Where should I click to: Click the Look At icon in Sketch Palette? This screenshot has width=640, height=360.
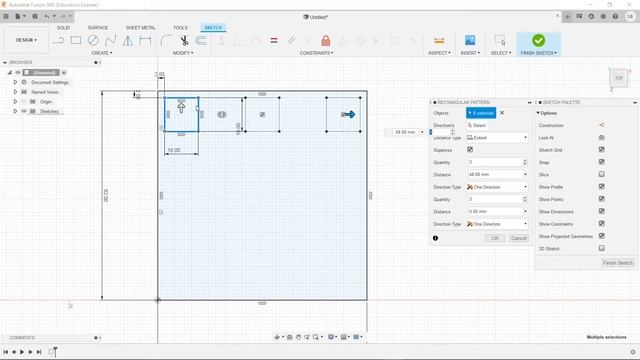(x=601, y=138)
